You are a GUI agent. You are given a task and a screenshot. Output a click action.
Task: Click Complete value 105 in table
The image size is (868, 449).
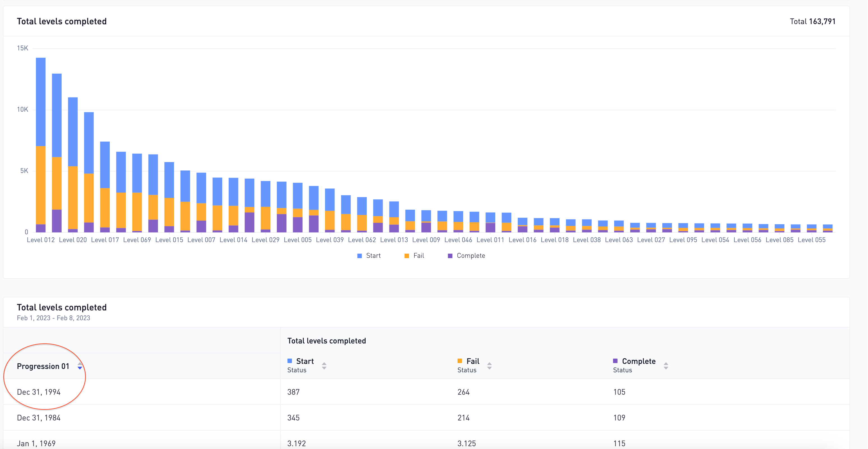click(619, 392)
